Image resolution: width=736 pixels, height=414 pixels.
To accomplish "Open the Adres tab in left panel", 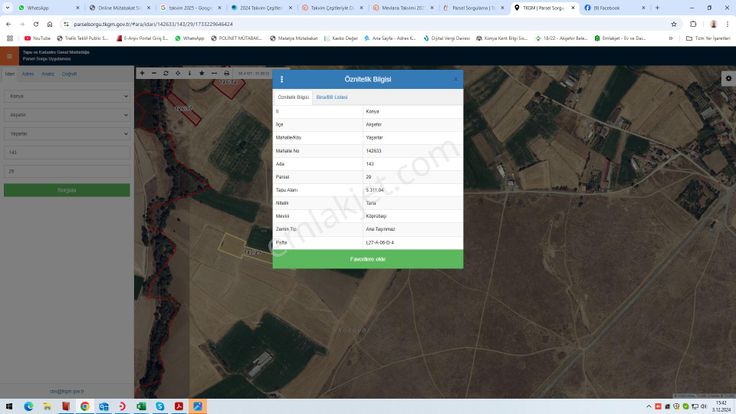I will pos(27,74).
